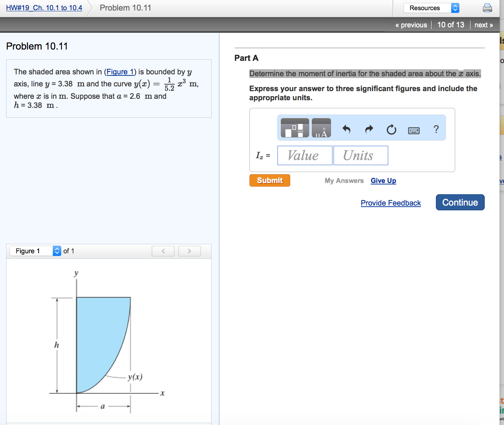Open the on-screen keyboard shortcuts icon
The height and width of the screenshot is (425, 504).
coord(414,130)
